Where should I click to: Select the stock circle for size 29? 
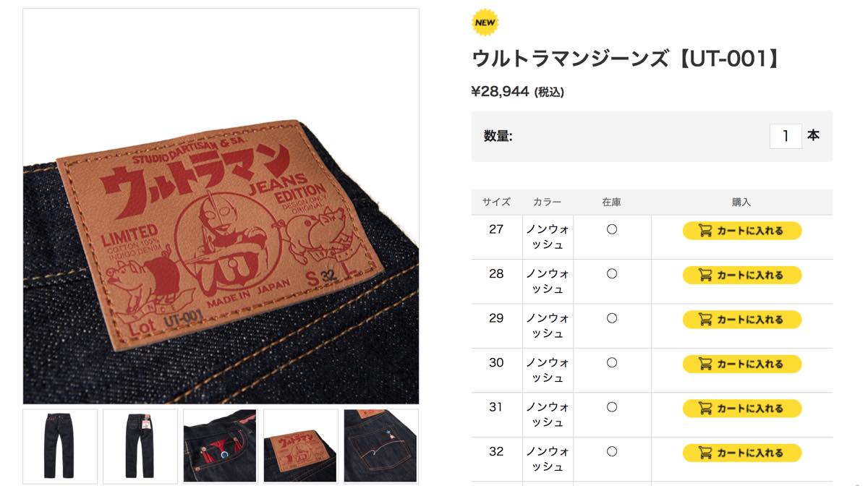coord(612,318)
